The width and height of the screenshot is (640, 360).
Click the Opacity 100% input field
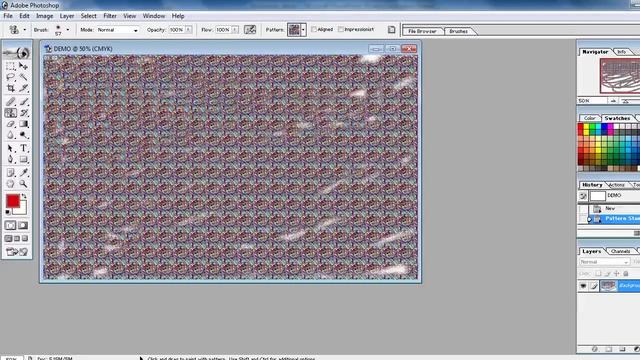tap(177, 30)
